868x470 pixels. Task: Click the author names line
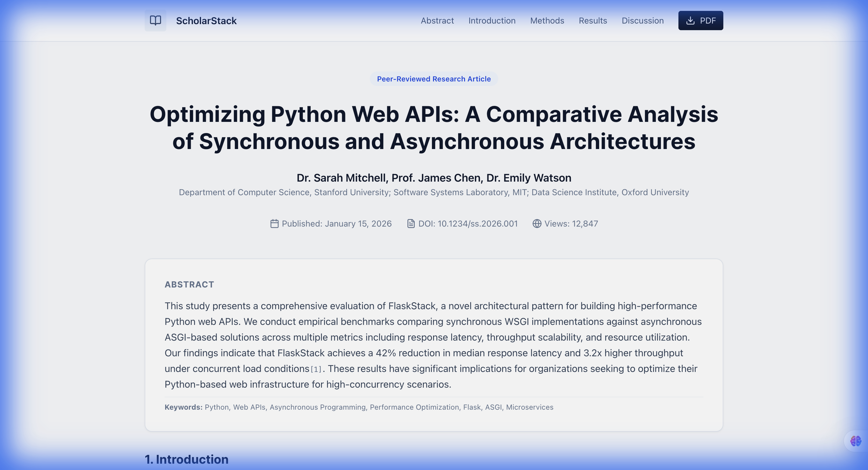[434, 178]
